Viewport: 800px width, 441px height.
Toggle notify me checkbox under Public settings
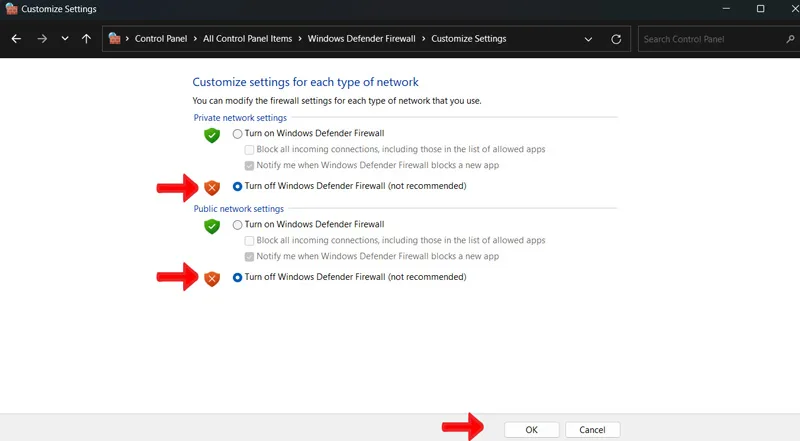249,256
